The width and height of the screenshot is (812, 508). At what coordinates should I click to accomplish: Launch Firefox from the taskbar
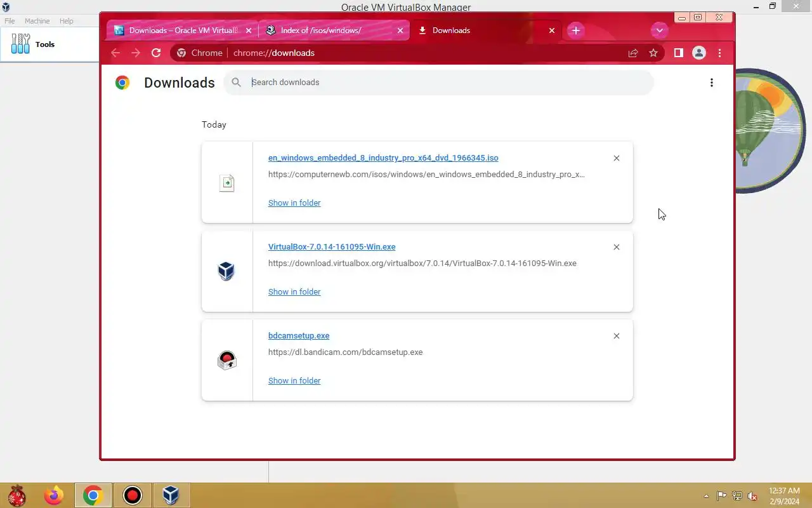[54, 495]
